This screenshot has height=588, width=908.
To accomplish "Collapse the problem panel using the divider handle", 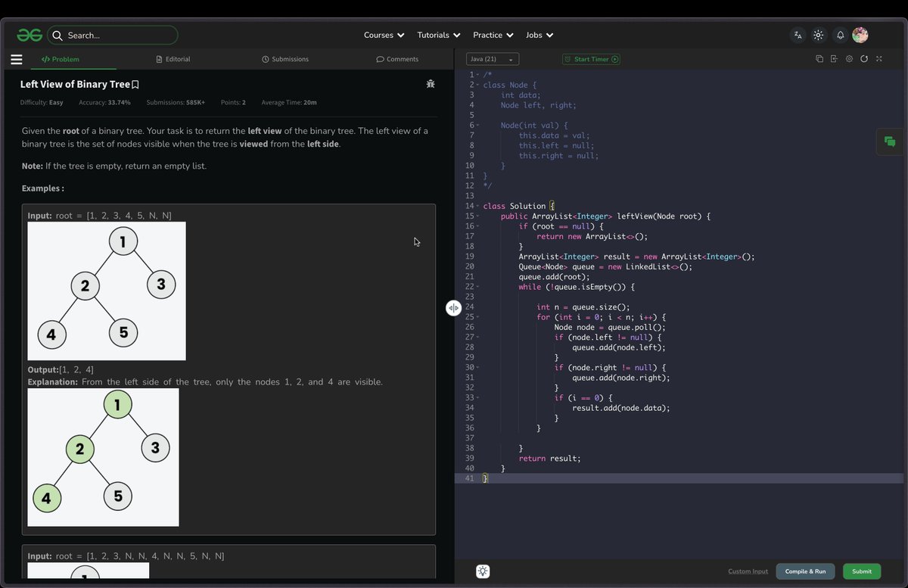I will tap(453, 308).
